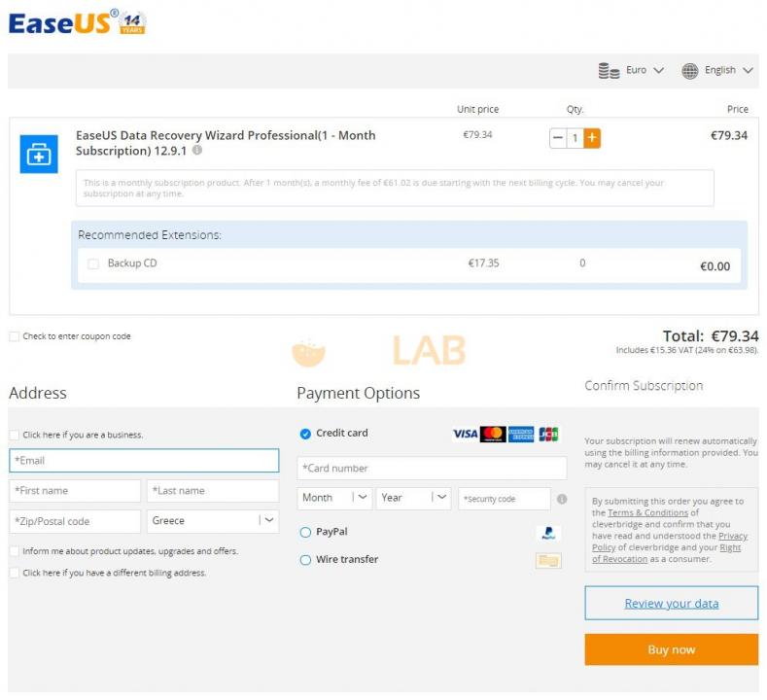Click the Security code field
The image size is (767, 700).
[x=505, y=499]
